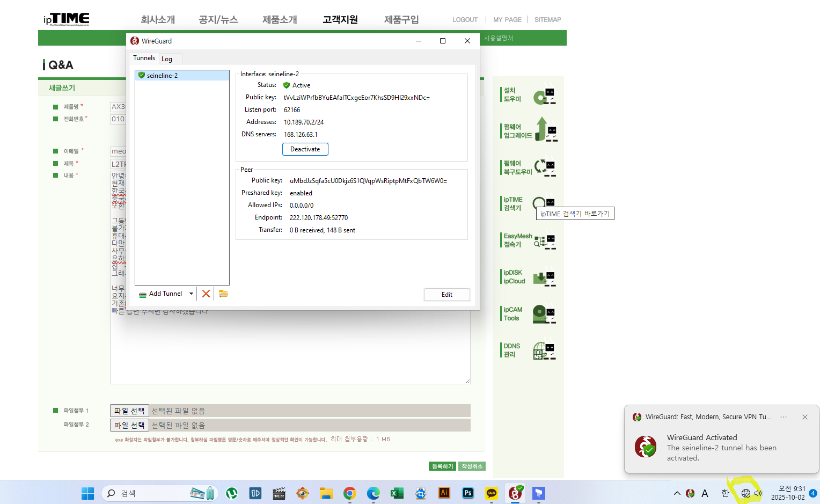
Task: Open the taskbar clock and date
Action: point(788,493)
